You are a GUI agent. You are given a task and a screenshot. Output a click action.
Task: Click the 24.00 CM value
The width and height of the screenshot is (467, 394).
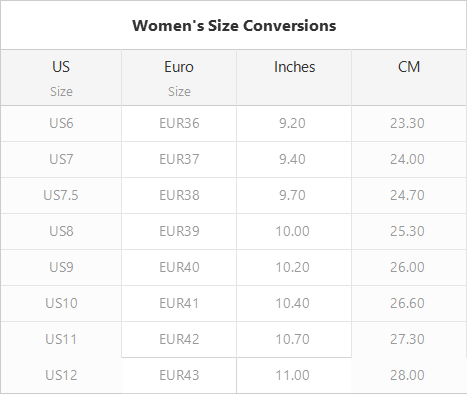pyautogui.click(x=407, y=159)
